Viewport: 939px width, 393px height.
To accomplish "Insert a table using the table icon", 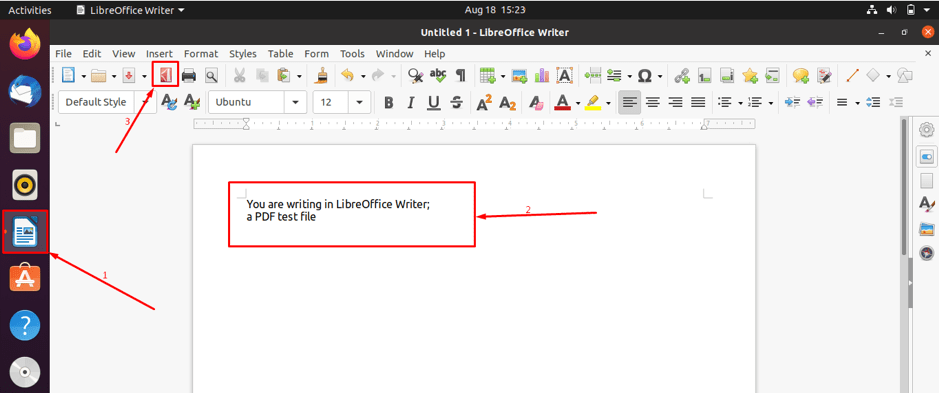I will [487, 75].
